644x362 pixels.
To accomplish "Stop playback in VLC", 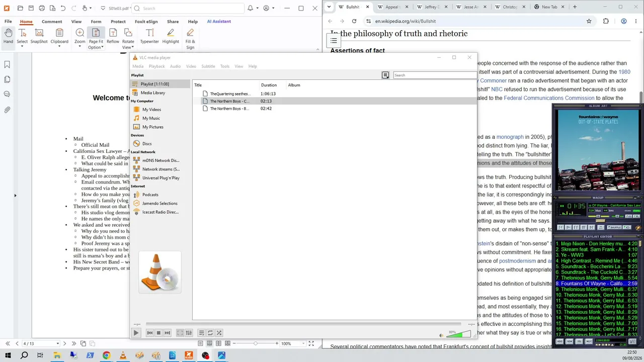I will [x=158, y=333].
